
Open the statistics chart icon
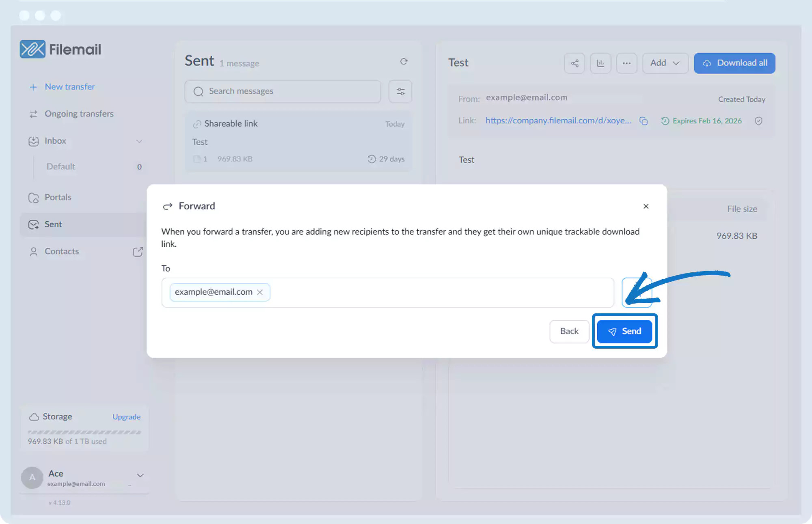[600, 63]
